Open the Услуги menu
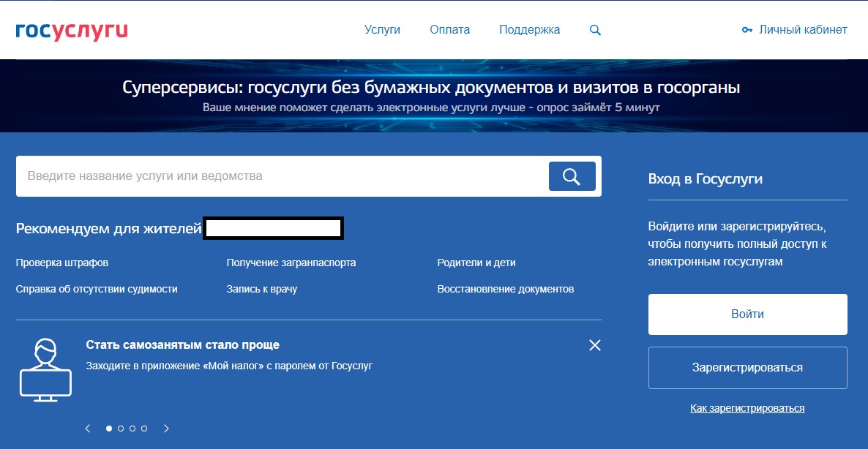The height and width of the screenshot is (449, 868). (x=382, y=30)
